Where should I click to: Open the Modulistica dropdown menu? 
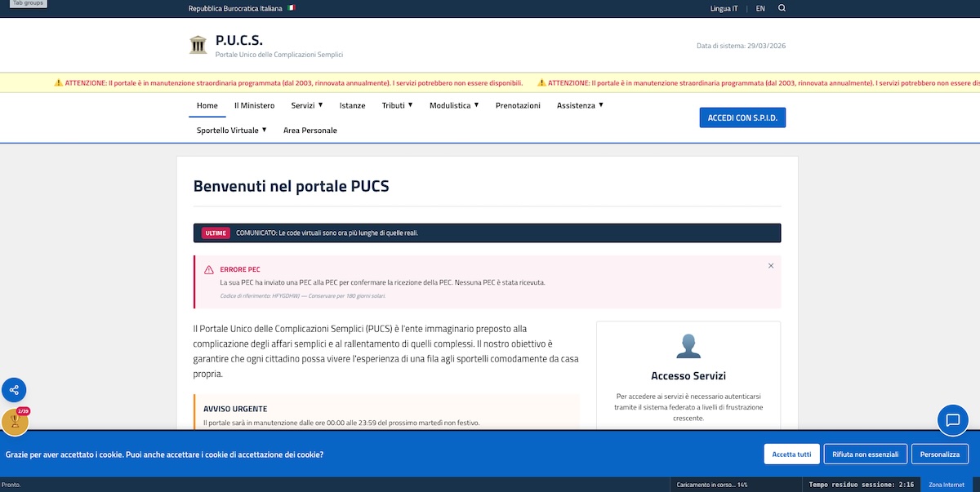click(453, 105)
